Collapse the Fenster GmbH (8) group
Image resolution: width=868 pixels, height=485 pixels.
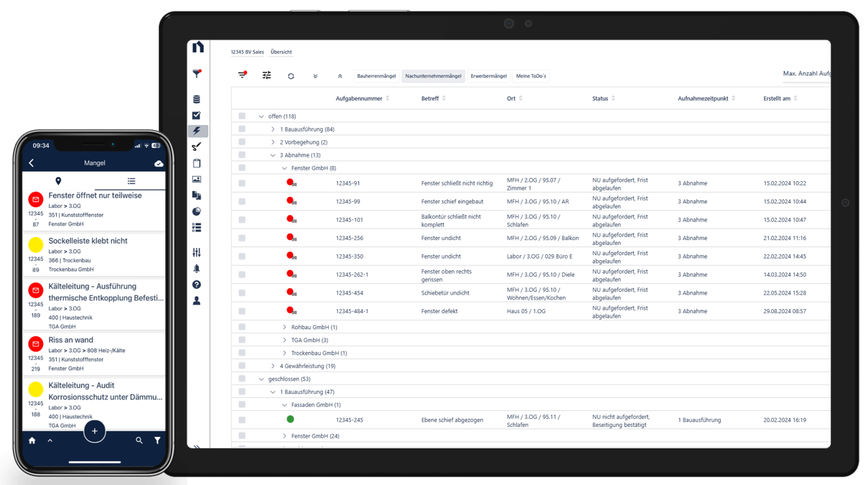pos(284,168)
